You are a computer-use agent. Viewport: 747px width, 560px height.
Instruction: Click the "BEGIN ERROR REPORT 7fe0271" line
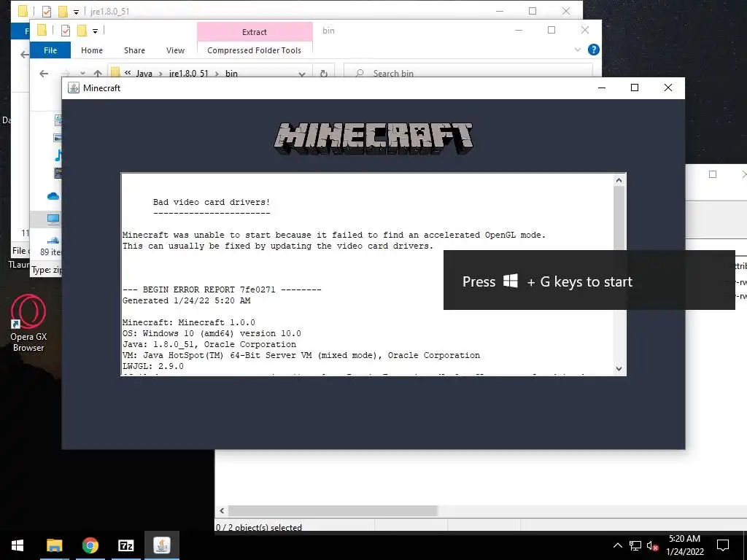point(222,289)
